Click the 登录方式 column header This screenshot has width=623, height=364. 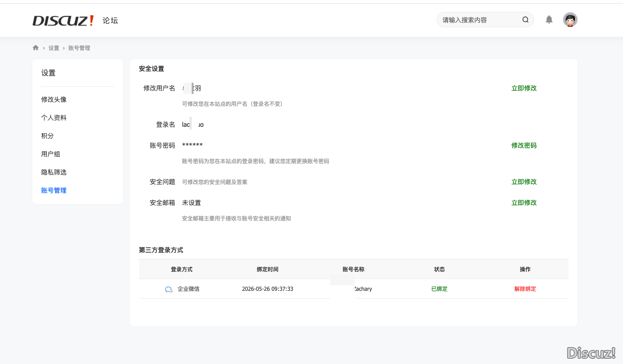tap(182, 269)
